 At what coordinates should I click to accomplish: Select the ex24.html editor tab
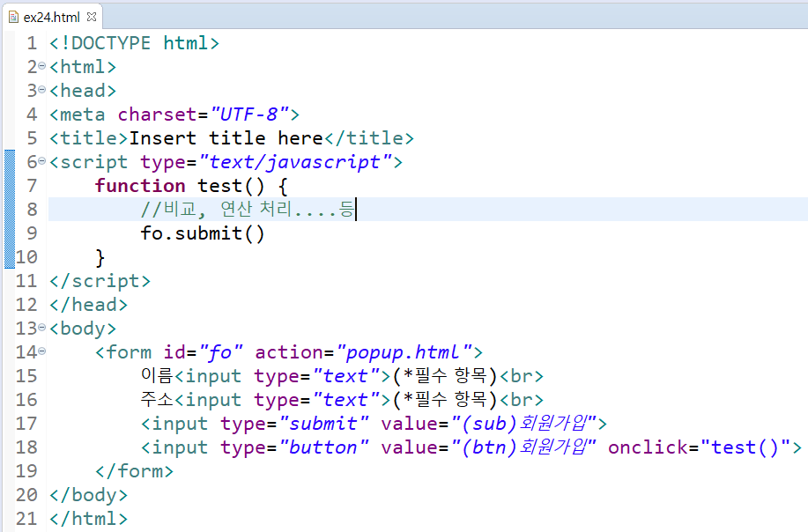pyautogui.click(x=51, y=17)
